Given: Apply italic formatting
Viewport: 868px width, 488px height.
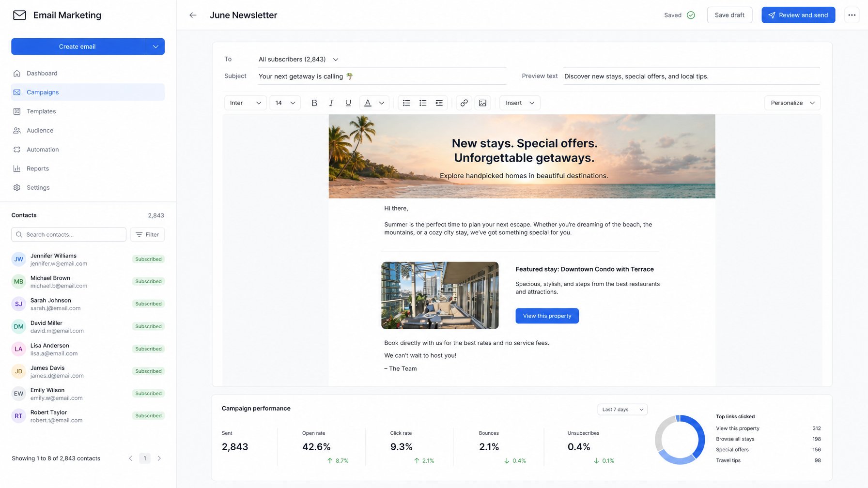Looking at the screenshot, I should (x=331, y=103).
